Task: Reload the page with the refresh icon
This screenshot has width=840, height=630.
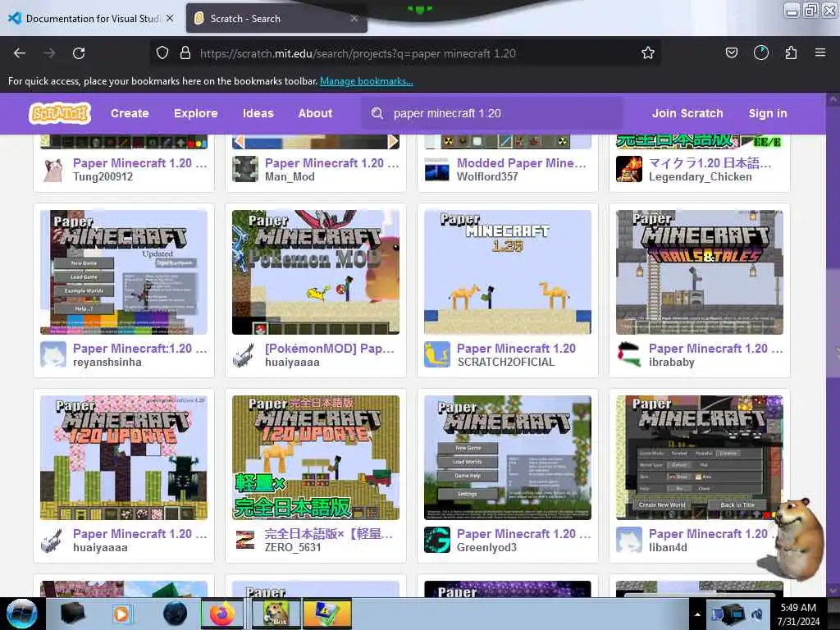Action: (79, 53)
